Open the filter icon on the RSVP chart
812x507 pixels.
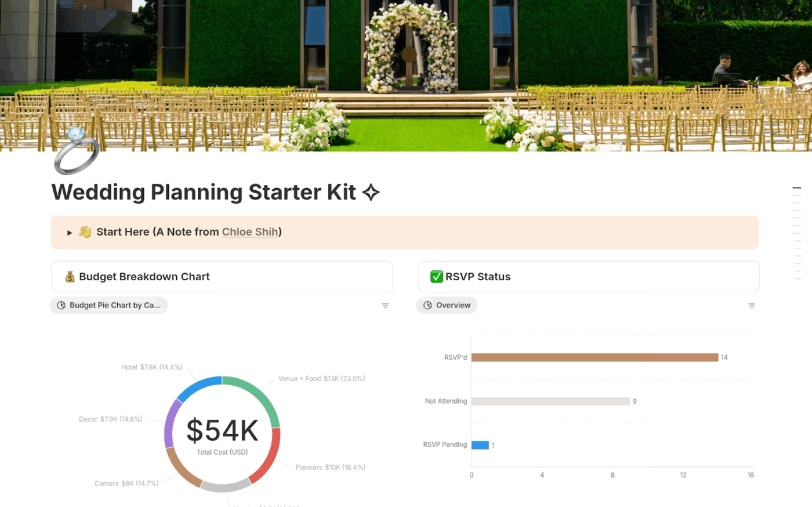tap(752, 306)
